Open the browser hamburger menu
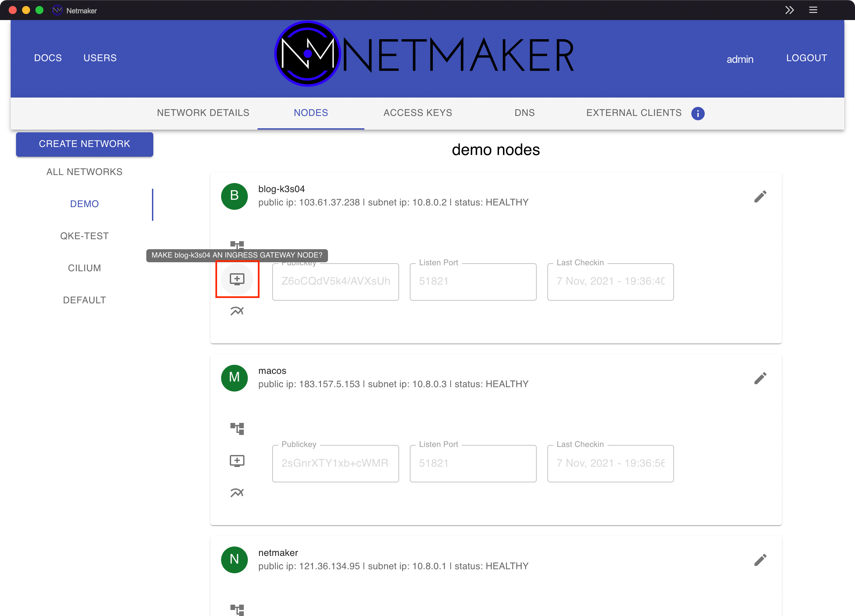The width and height of the screenshot is (855, 616). coord(814,10)
